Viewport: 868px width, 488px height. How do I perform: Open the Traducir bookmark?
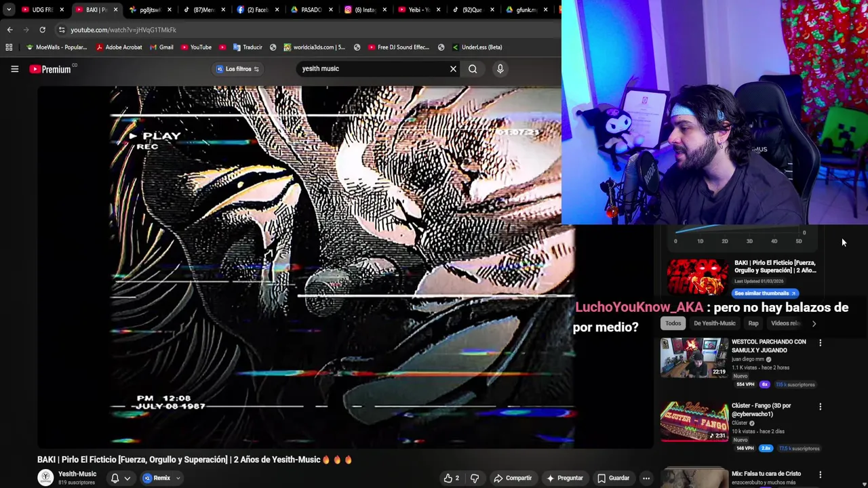point(248,47)
